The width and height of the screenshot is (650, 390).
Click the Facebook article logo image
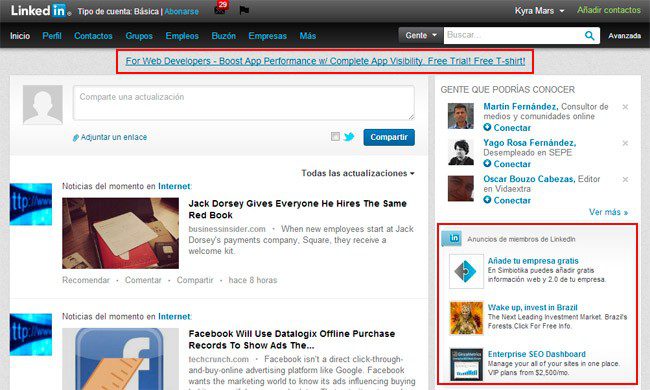coord(121,359)
